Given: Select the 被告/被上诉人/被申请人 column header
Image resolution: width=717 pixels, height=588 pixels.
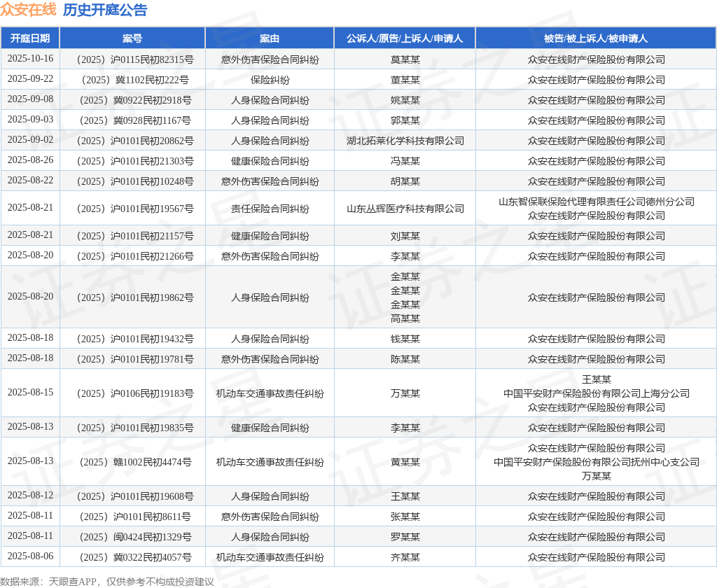Looking at the screenshot, I should click(596, 38).
